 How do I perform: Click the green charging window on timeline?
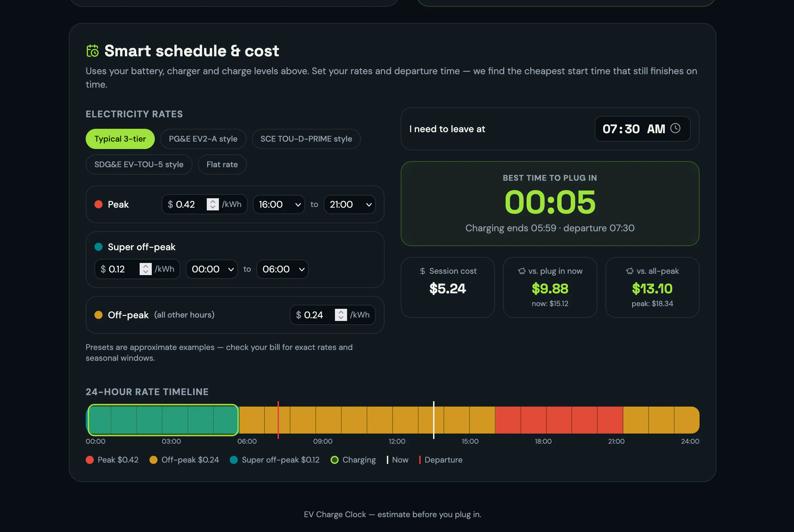coord(163,420)
